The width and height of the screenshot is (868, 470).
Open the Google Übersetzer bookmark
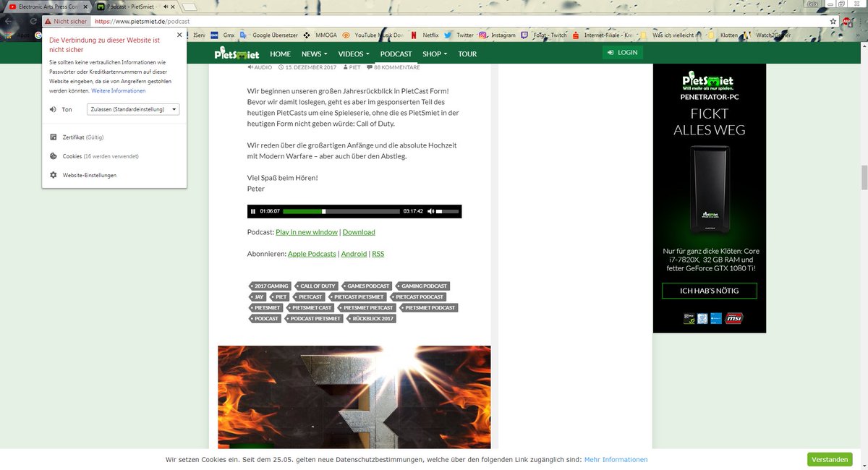tap(269, 35)
